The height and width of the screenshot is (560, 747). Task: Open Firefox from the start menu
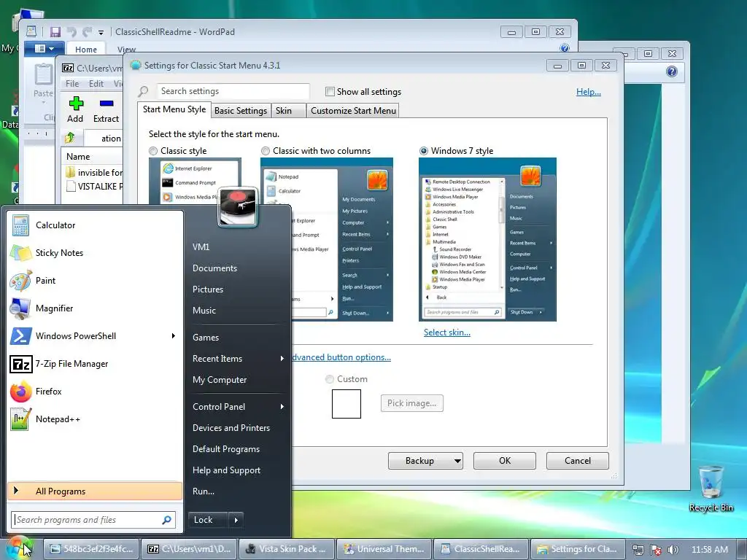pyautogui.click(x=96, y=392)
